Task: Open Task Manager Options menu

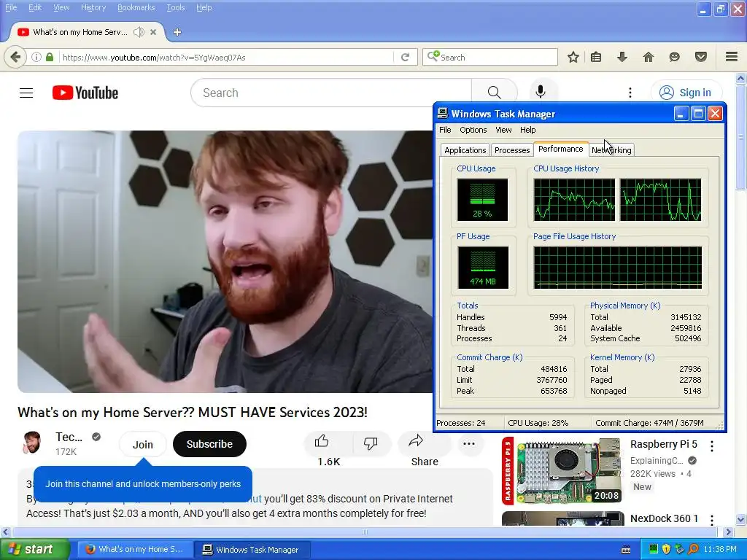Action: [x=473, y=130]
